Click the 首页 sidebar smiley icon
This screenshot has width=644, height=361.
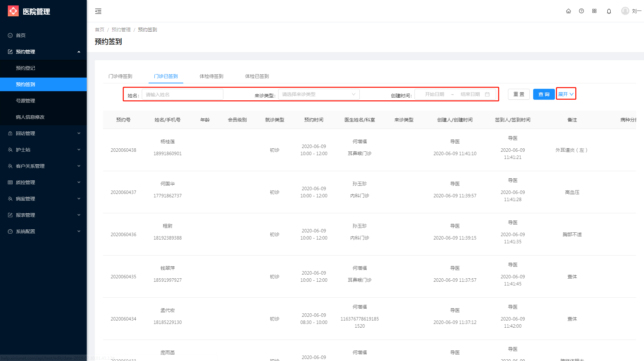10,35
